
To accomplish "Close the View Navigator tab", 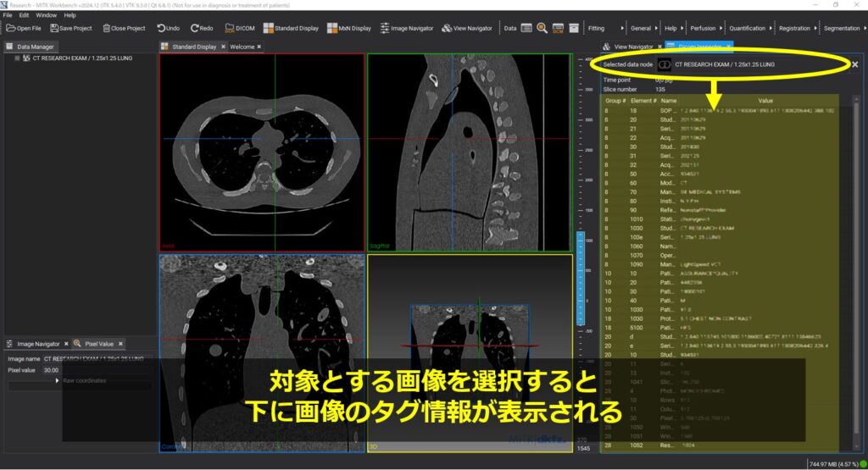I will [x=659, y=47].
